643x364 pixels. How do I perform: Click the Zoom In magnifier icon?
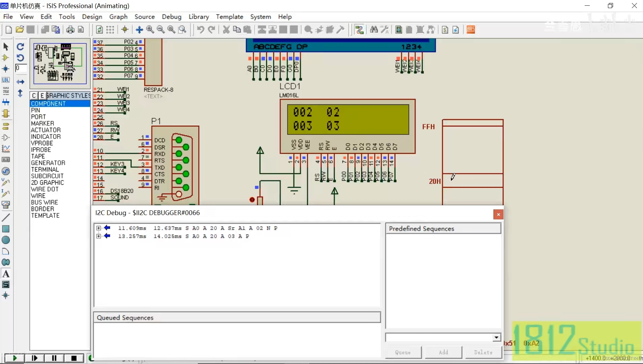coord(150,30)
